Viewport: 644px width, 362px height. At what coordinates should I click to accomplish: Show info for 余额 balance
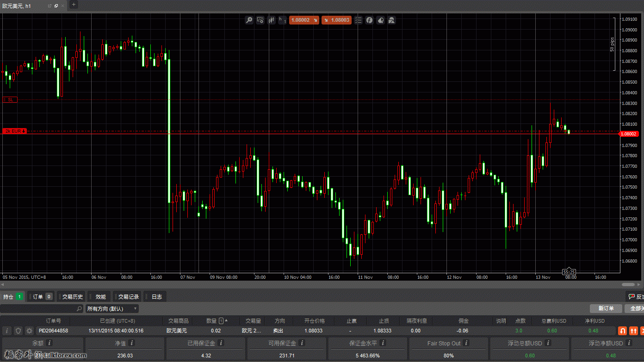(x=50, y=343)
